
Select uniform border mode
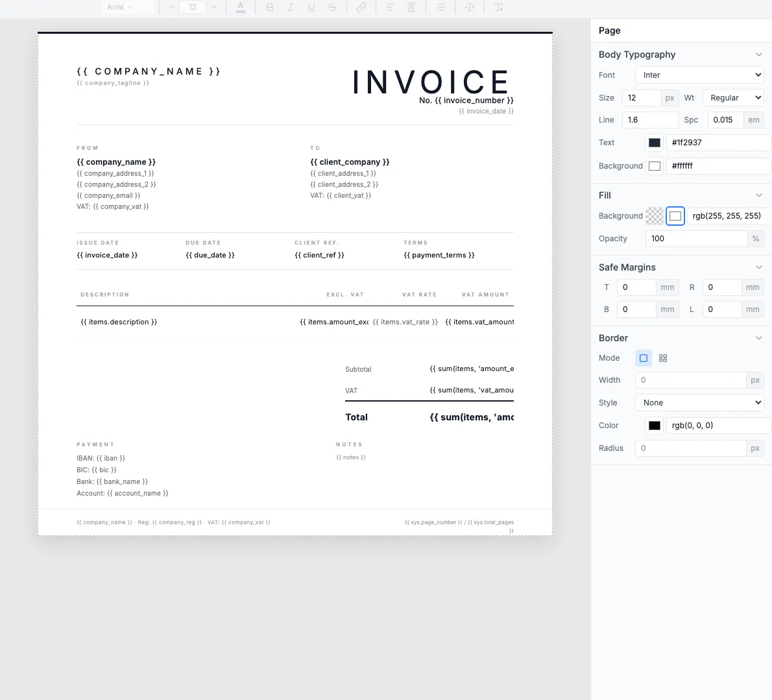coord(643,357)
